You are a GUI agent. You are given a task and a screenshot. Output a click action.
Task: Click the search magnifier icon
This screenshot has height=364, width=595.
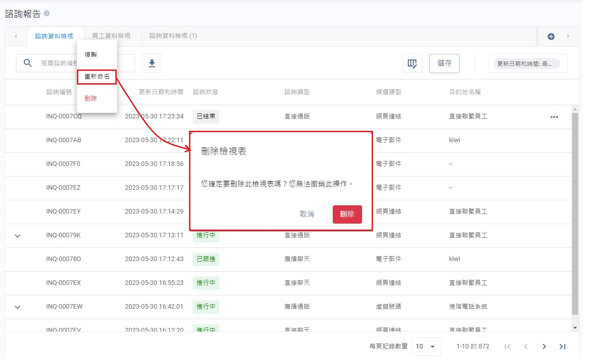(28, 63)
